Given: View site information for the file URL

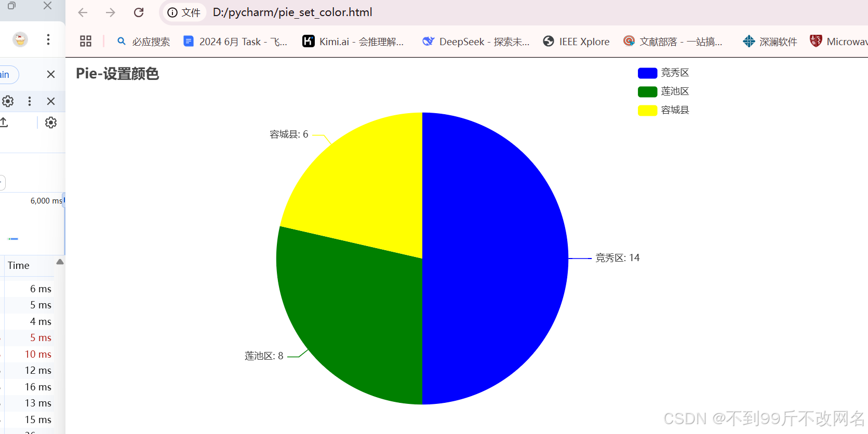Looking at the screenshot, I should coord(184,12).
